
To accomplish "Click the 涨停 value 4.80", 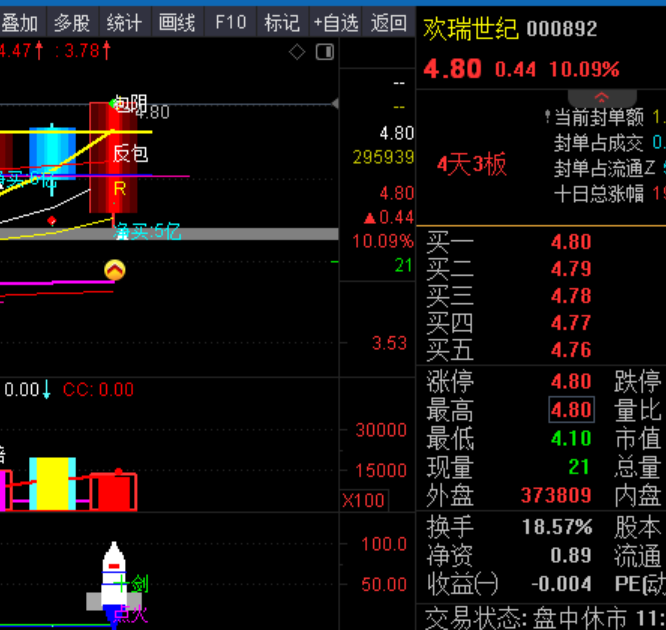I will pyautogui.click(x=571, y=381).
